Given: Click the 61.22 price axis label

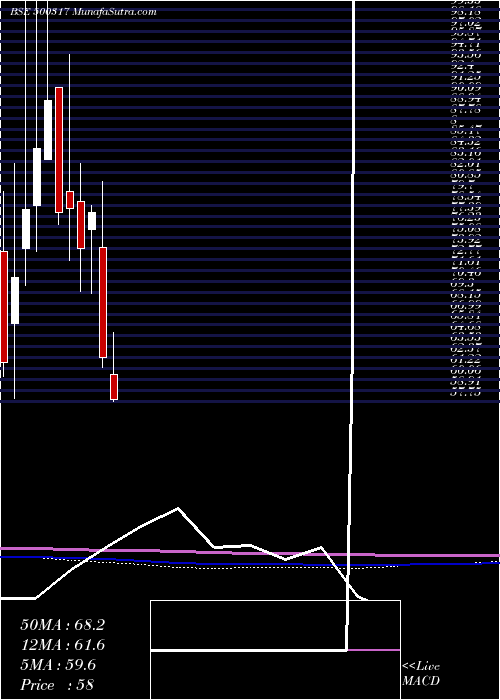Looking at the screenshot, I should (464, 360).
